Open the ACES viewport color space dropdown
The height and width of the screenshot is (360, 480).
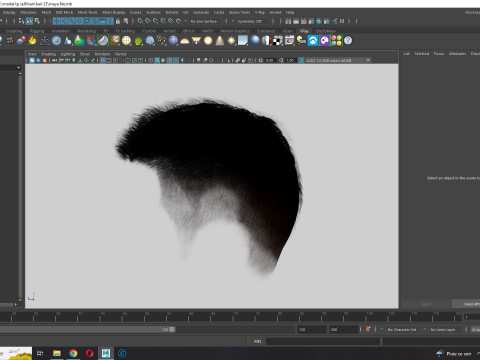[x=338, y=60]
